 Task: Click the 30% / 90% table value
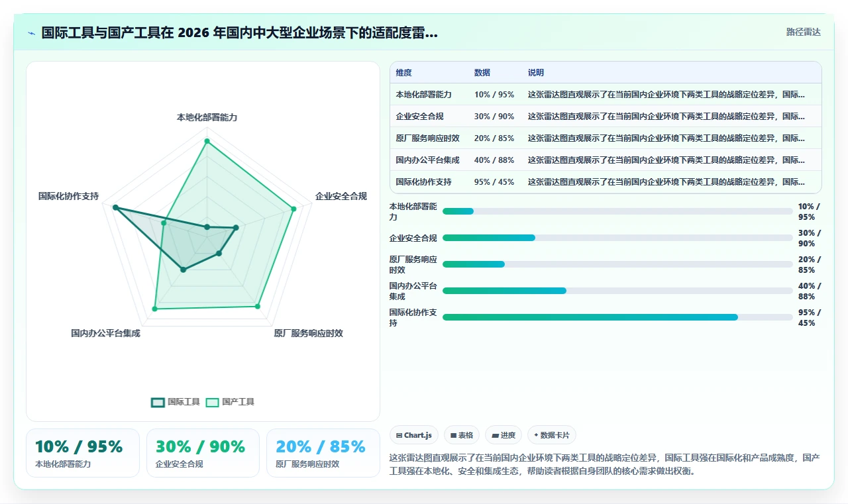click(x=494, y=117)
